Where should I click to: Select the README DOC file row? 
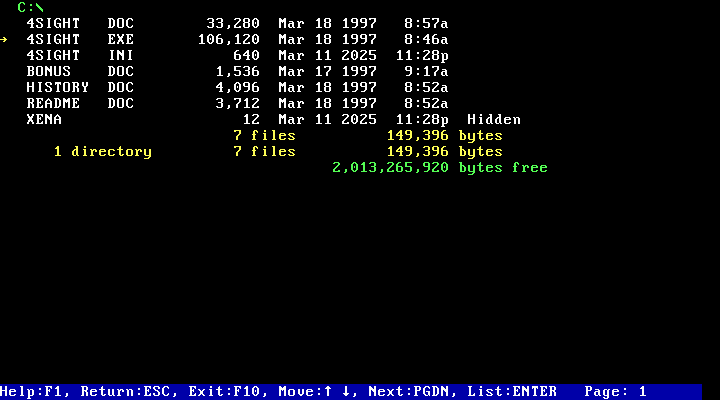pos(237,104)
